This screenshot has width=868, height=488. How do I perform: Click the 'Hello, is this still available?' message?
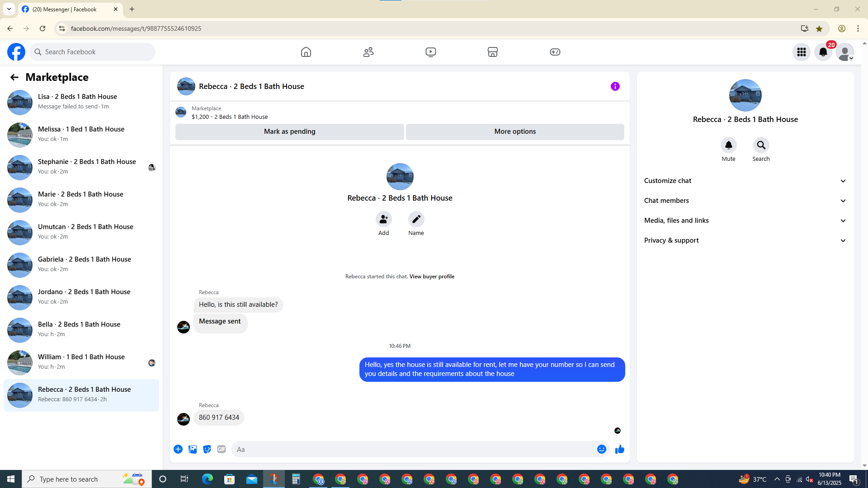click(x=238, y=305)
